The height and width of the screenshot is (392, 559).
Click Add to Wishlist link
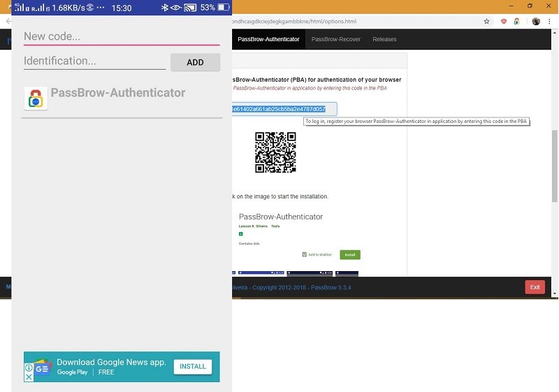click(x=317, y=254)
